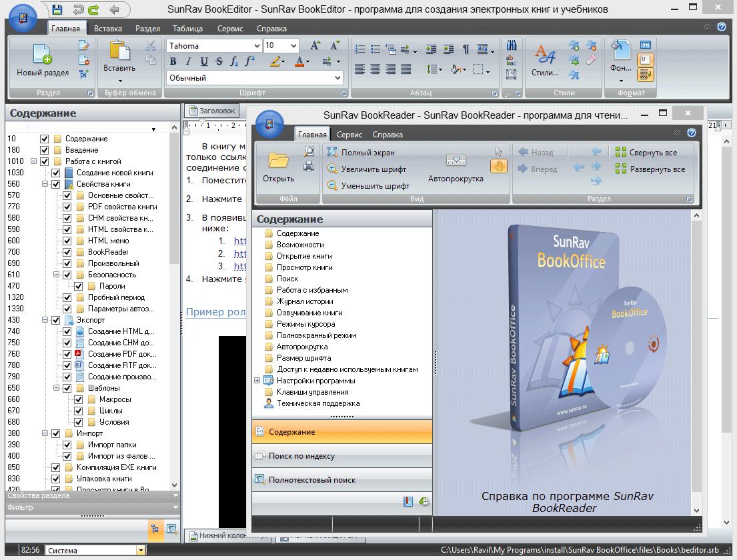Click the Новый раздел button
Image resolution: width=737 pixels, height=560 pixels.
point(42,60)
